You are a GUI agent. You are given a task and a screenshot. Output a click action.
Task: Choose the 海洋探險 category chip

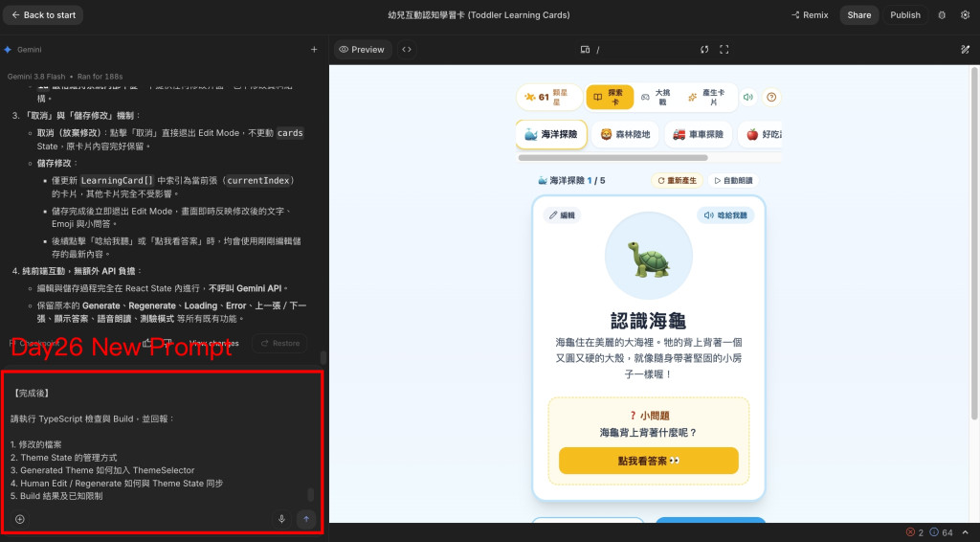(551, 134)
